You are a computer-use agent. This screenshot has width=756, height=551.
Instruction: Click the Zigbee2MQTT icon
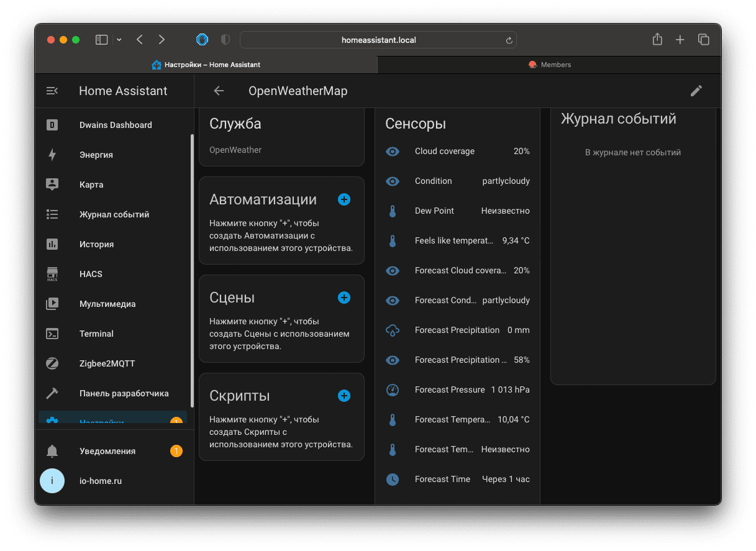point(52,363)
